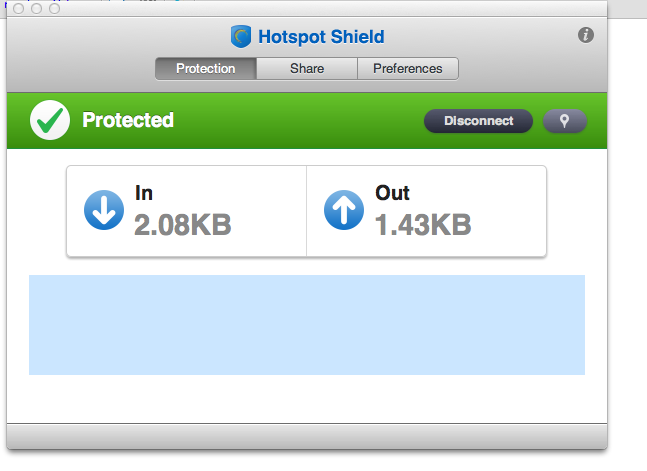
Task: Open the info icon in top-right corner
Action: tap(586, 35)
